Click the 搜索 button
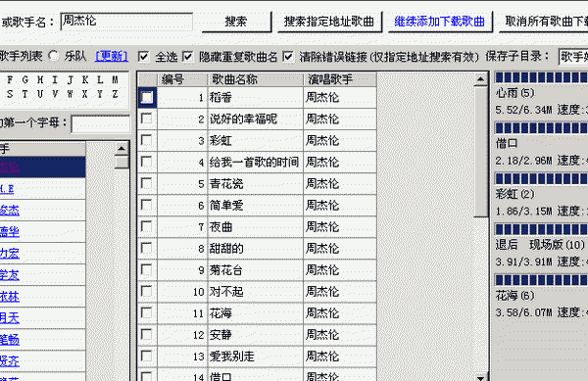 (236, 22)
